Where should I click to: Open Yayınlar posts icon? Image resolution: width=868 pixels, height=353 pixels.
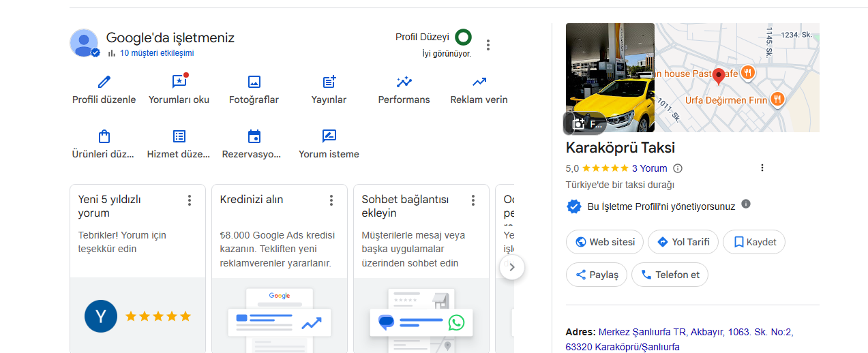point(329,82)
